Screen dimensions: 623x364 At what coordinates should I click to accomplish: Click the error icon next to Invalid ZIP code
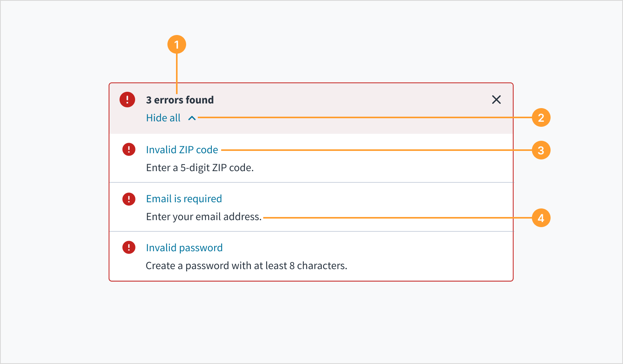(x=129, y=149)
